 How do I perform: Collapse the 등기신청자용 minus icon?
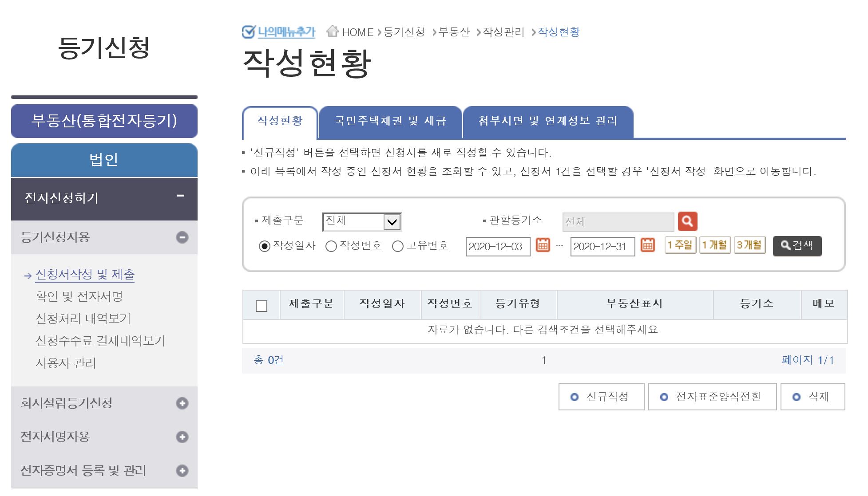(x=182, y=237)
